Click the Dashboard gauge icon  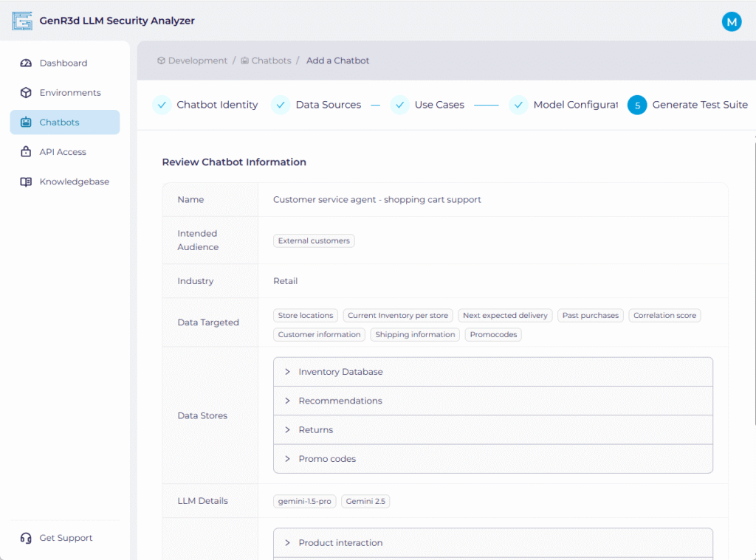coord(26,63)
